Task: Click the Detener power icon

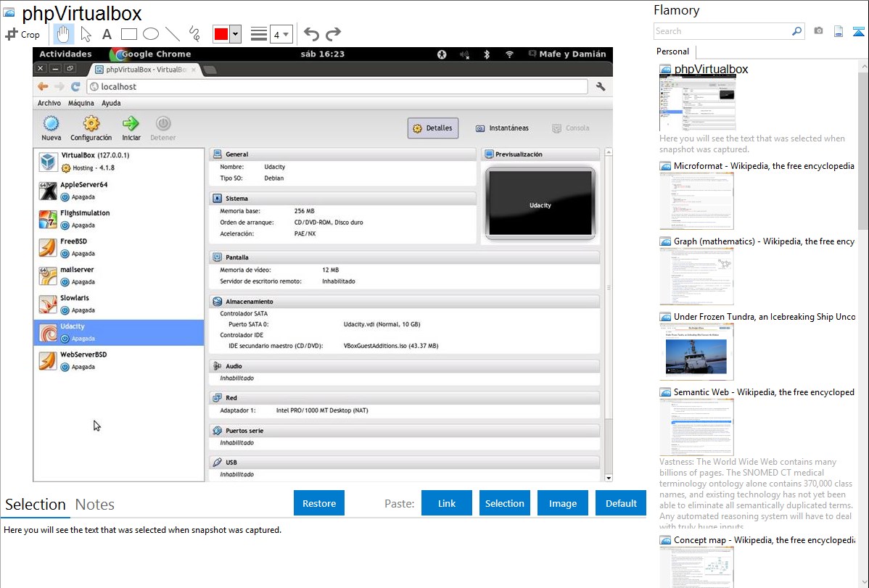Action: click(x=163, y=123)
